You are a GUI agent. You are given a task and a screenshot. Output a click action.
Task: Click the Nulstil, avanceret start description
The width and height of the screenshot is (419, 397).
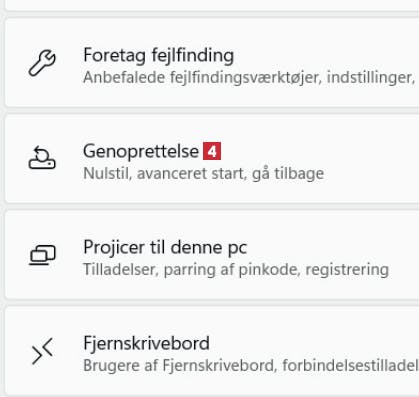click(203, 174)
